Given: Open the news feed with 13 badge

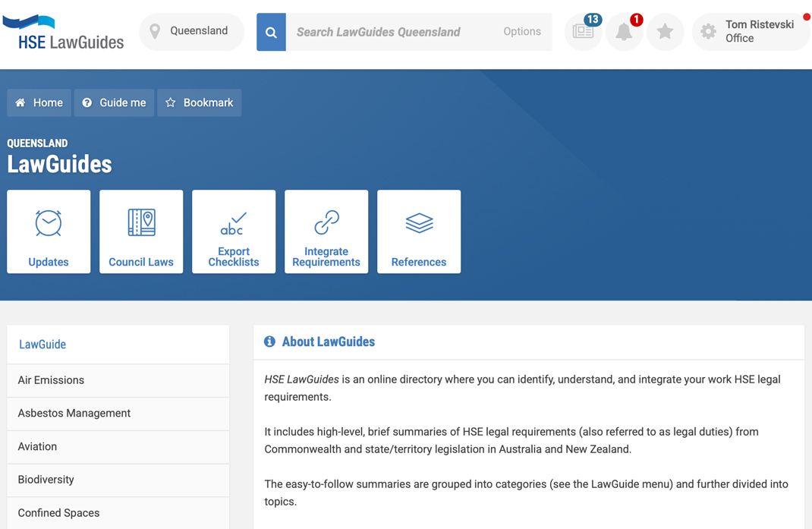Looking at the screenshot, I should click(583, 32).
